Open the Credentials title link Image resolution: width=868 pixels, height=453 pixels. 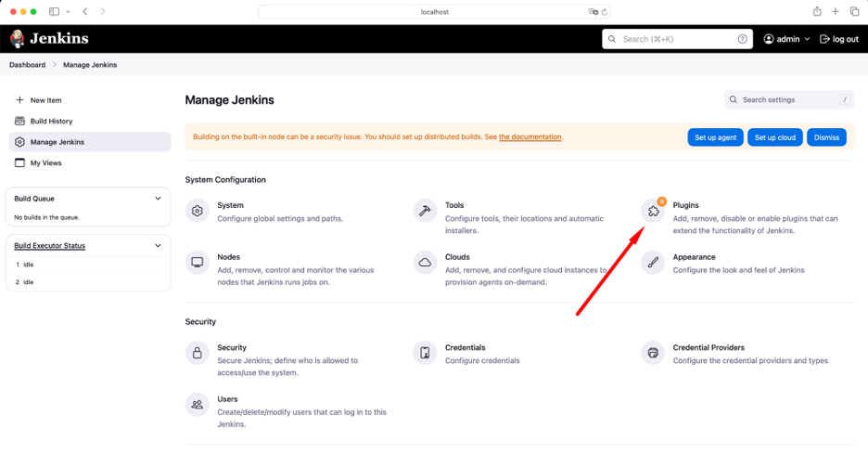point(465,347)
